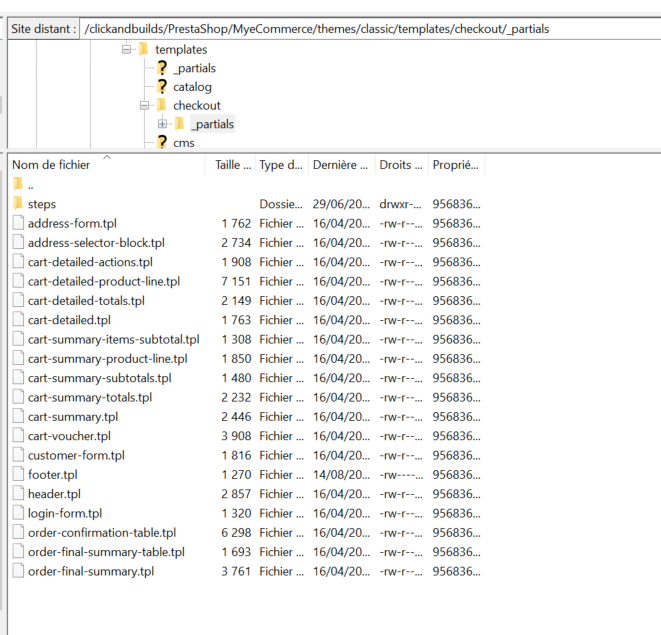Screen dimensions: 661x635
Task: Click the question mark icon next to cms
Action: click(x=162, y=142)
